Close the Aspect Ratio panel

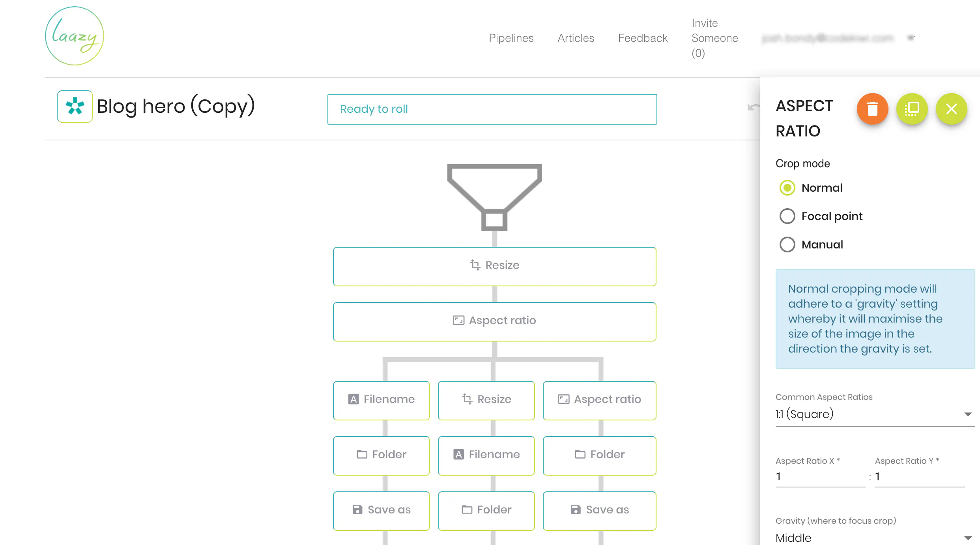[x=951, y=109]
